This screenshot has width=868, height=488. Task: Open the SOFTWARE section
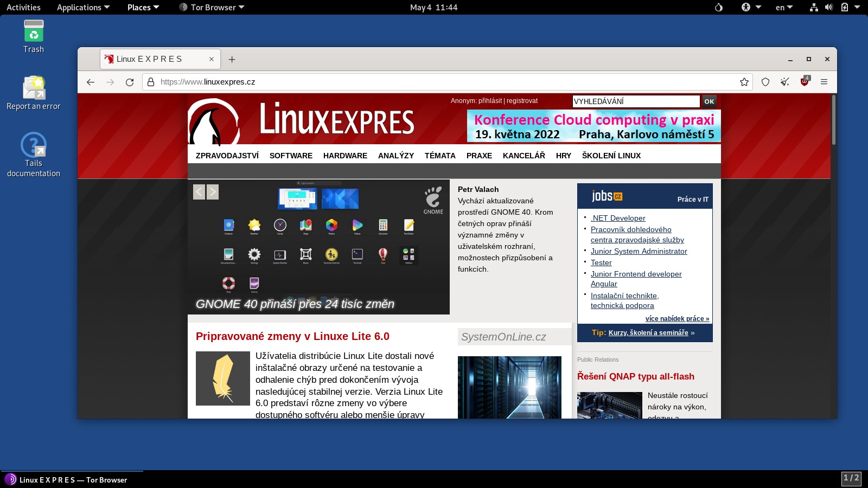291,156
